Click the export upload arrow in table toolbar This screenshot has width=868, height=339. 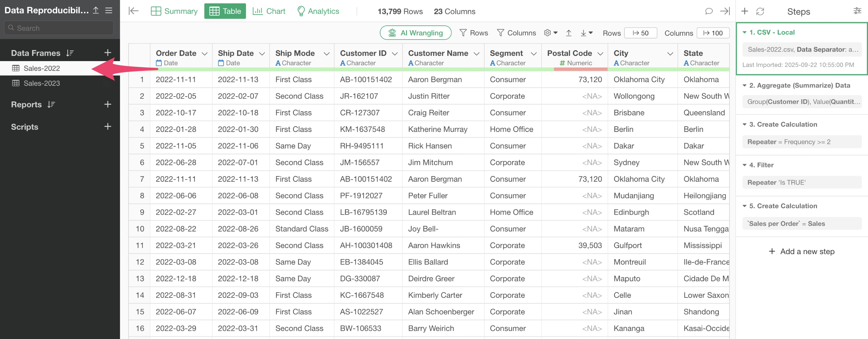coord(568,33)
